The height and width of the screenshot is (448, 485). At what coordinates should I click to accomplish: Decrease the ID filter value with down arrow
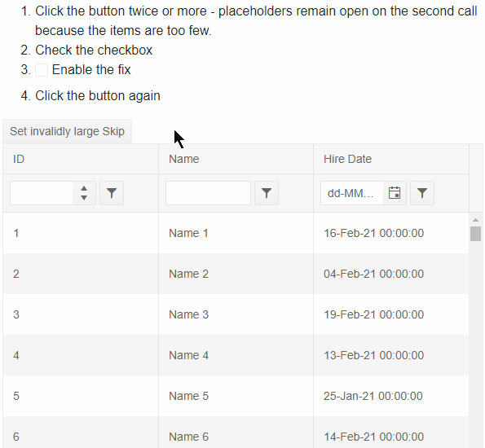(x=84, y=198)
